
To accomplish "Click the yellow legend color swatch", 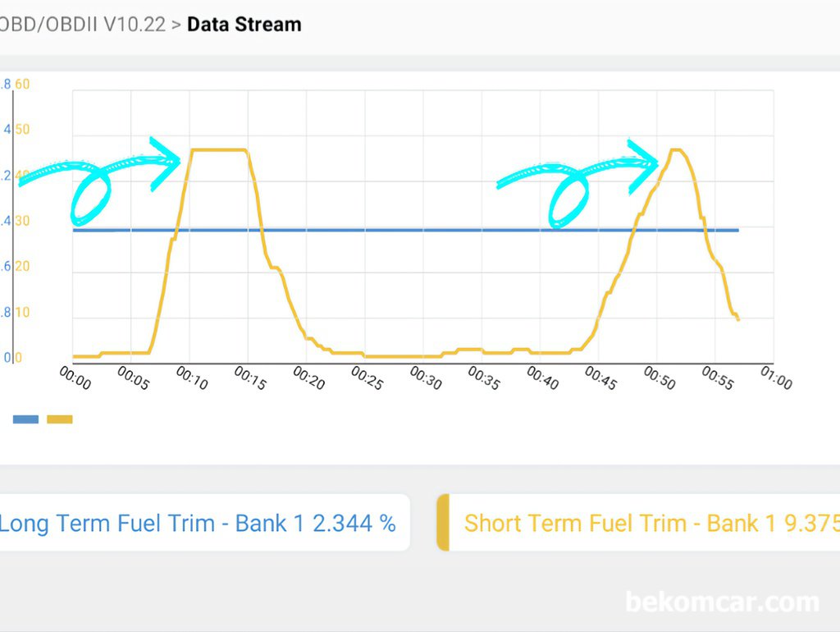I will 59,419.
